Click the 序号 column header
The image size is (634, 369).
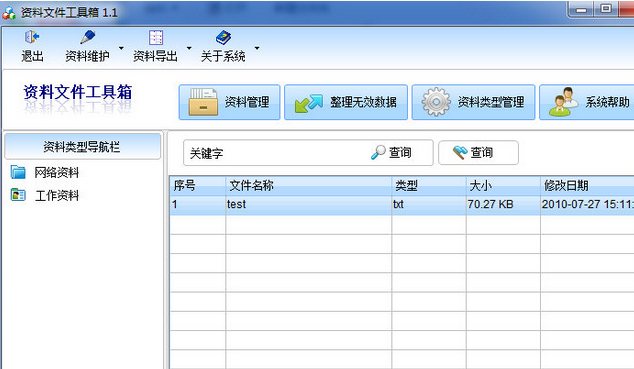[197, 186]
